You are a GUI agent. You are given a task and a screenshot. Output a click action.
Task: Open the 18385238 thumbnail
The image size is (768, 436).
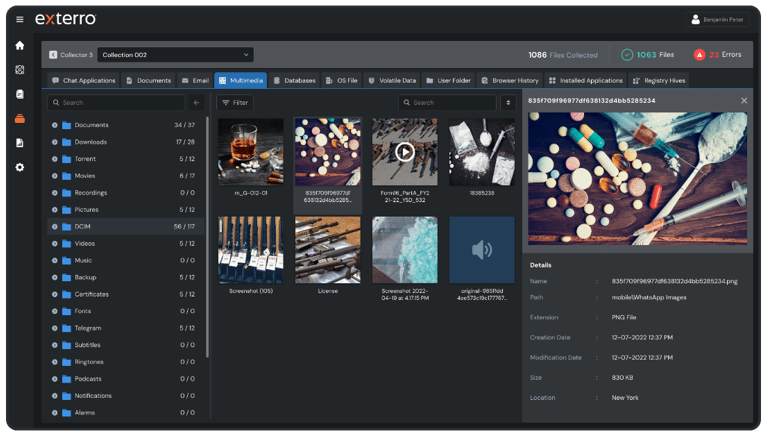click(x=482, y=152)
